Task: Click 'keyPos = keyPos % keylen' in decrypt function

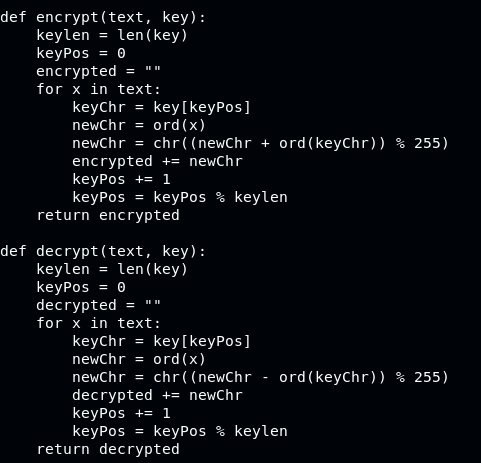Action: coord(180,431)
